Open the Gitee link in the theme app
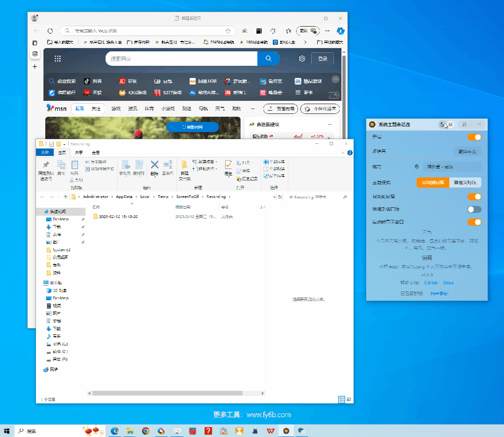Screen dimensions: 504x437 [x=448, y=282]
